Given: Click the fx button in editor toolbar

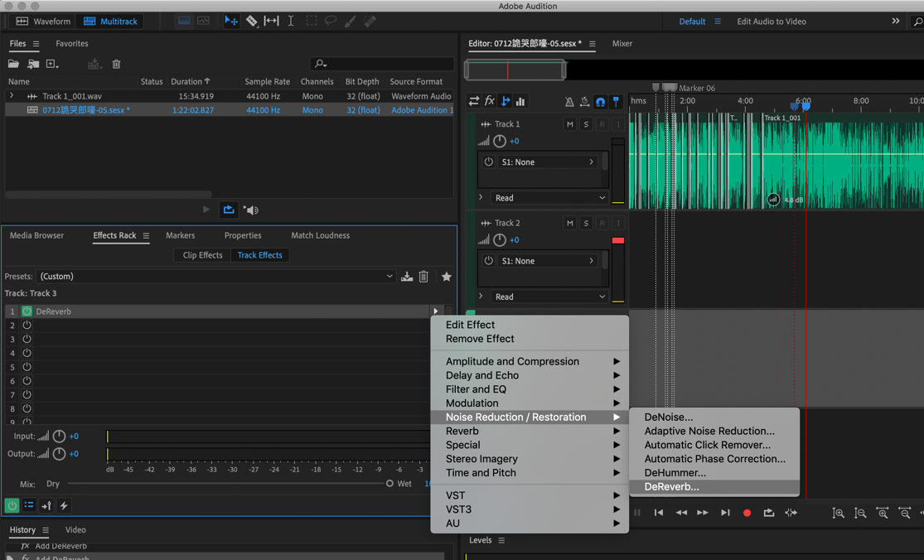Looking at the screenshot, I should click(489, 101).
